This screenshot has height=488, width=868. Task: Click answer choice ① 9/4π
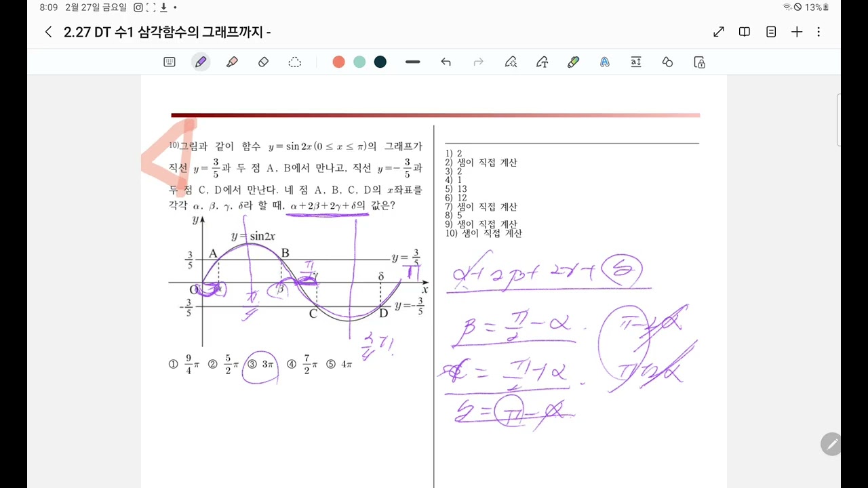[x=184, y=364]
